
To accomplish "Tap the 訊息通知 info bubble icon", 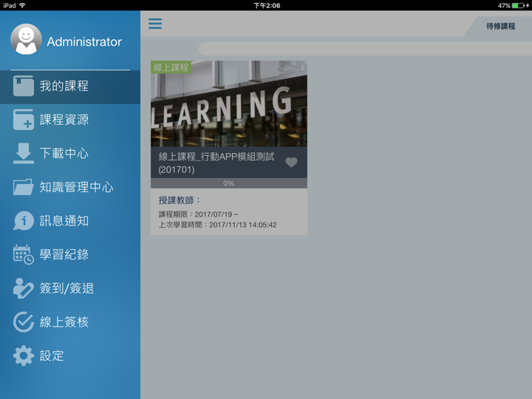I will click(x=24, y=221).
